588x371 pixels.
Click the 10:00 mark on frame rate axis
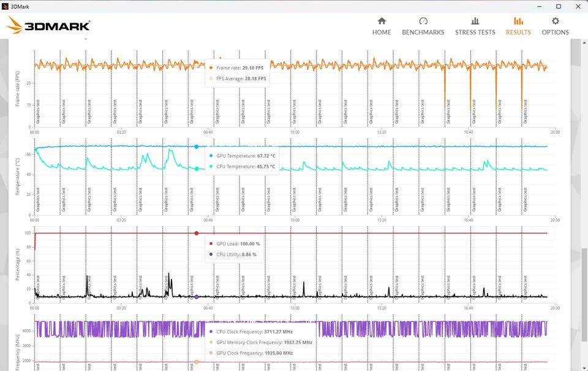[295, 132]
